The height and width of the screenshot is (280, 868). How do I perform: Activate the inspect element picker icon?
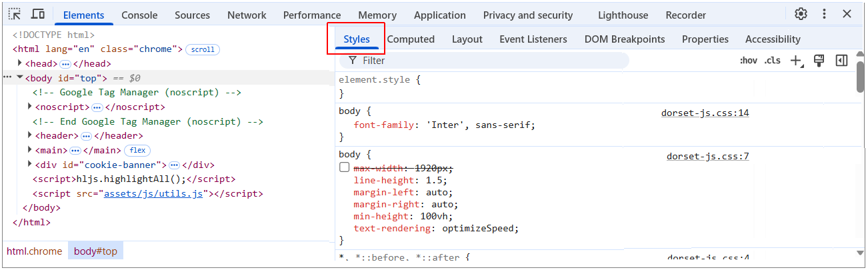[15, 14]
